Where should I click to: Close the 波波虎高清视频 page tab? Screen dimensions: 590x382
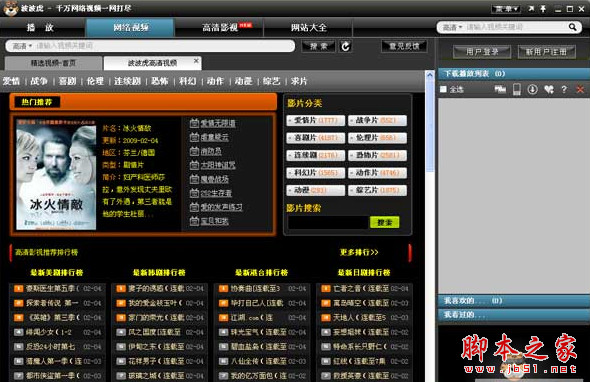(x=196, y=60)
